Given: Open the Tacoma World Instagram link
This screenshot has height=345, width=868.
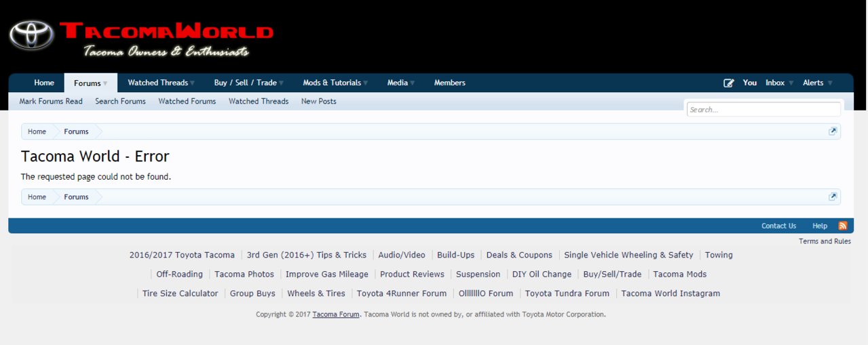Looking at the screenshot, I should point(671,293).
